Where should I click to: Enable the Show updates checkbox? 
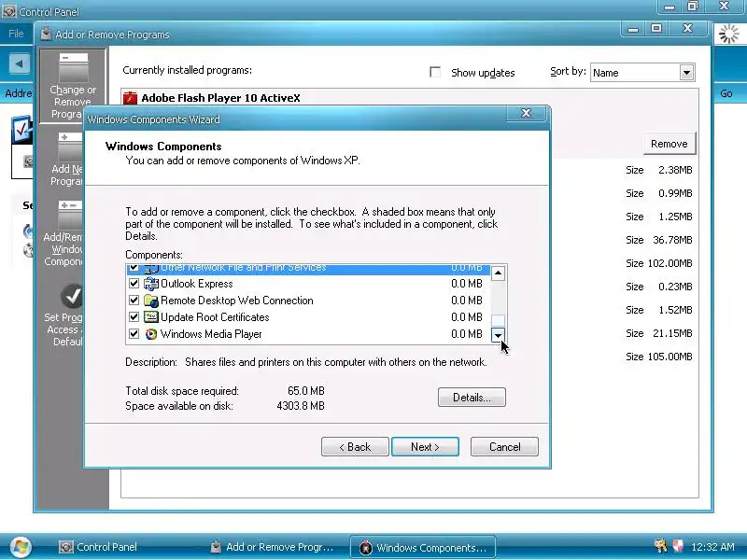pos(435,72)
